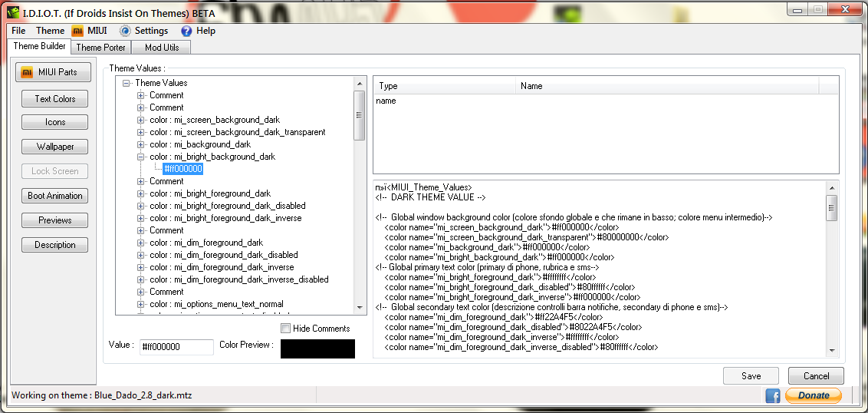Click the tree scrollbar up arrow

(x=360, y=84)
